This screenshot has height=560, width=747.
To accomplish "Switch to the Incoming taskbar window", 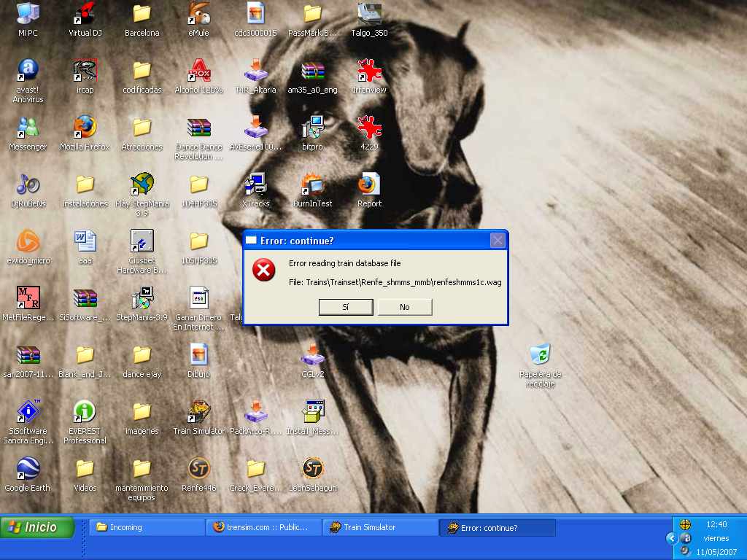I will (147, 527).
